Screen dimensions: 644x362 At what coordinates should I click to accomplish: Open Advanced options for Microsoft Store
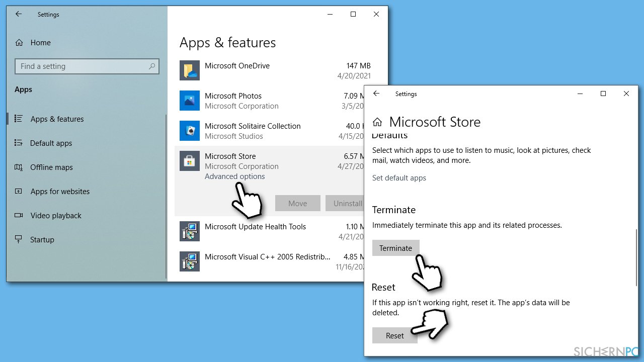[x=234, y=176]
